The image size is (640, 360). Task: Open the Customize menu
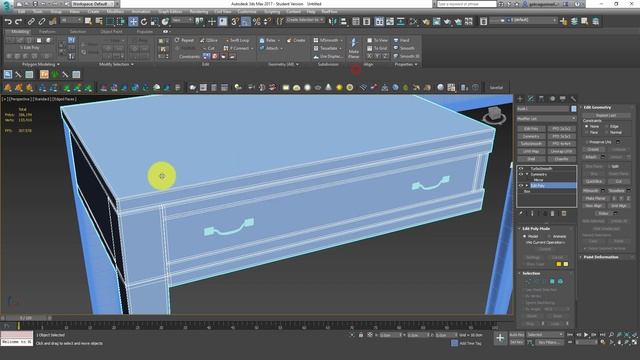(x=247, y=11)
